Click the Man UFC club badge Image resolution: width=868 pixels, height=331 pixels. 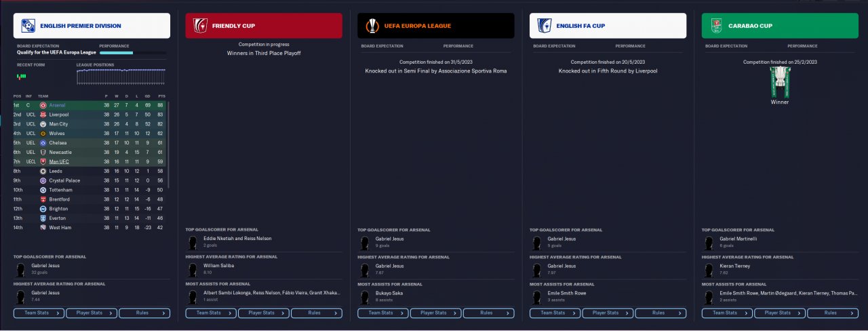[x=43, y=162]
